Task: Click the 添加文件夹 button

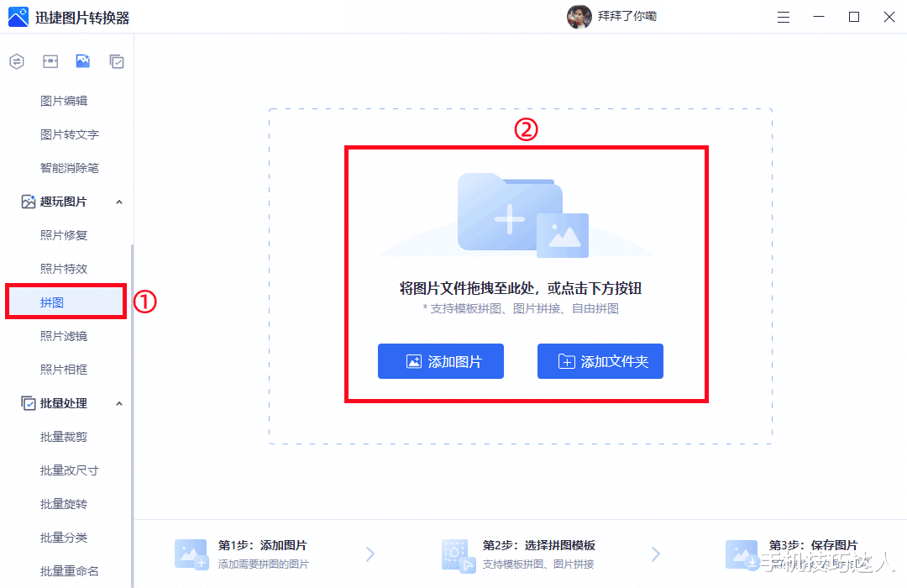Action: pyautogui.click(x=600, y=361)
